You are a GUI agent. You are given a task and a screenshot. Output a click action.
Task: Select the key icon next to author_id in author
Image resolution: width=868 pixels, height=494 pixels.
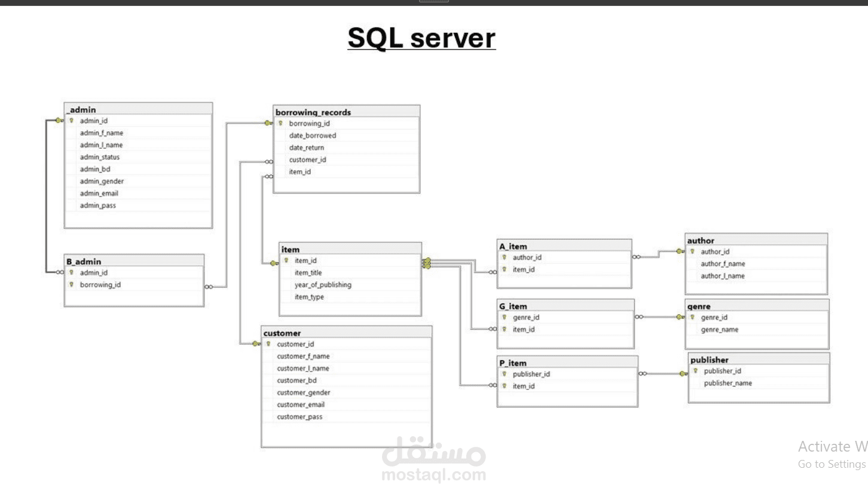coord(692,251)
